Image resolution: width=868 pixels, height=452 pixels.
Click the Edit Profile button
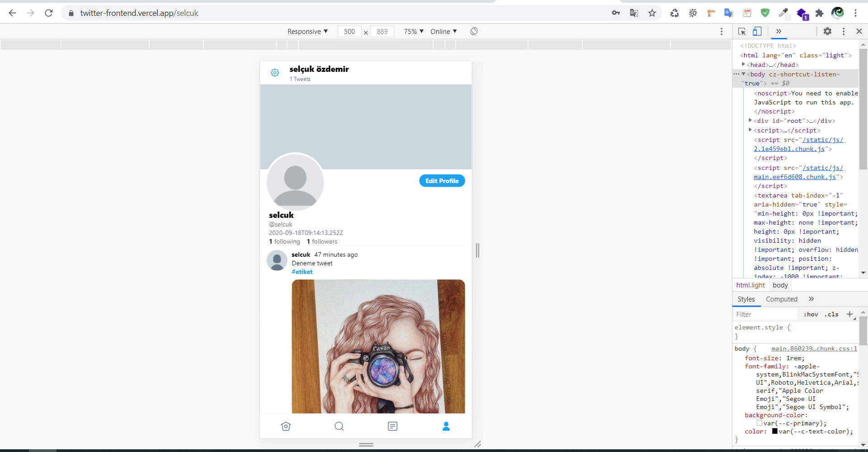442,181
